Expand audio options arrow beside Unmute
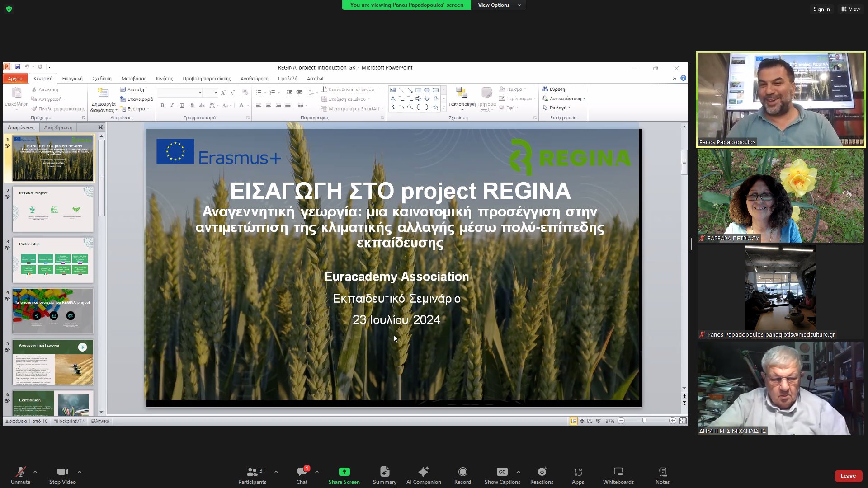This screenshot has height=488, width=868. point(35,472)
